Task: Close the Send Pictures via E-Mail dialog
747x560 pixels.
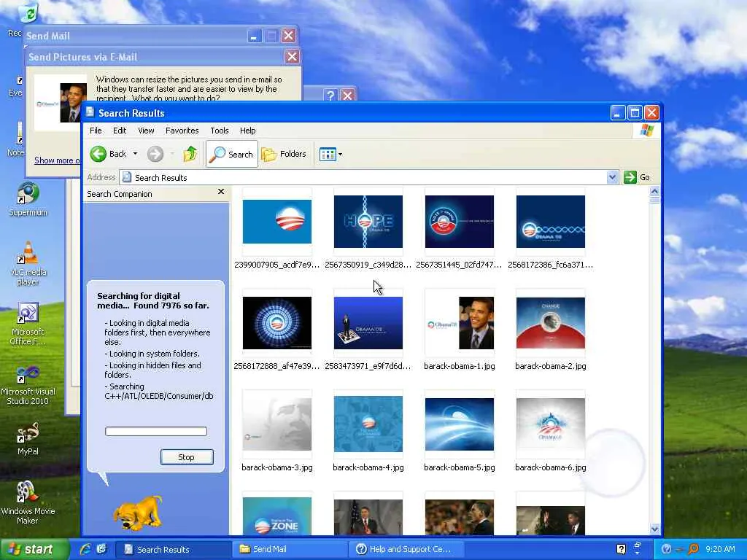Action: (x=292, y=57)
